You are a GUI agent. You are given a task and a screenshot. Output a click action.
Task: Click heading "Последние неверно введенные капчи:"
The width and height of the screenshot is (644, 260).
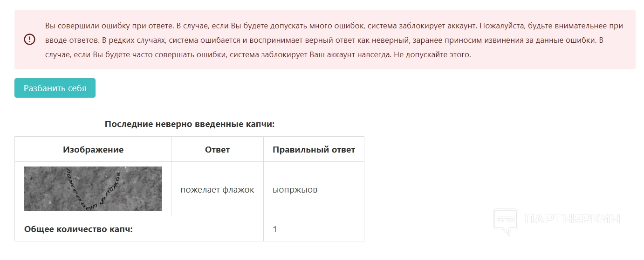coord(190,124)
